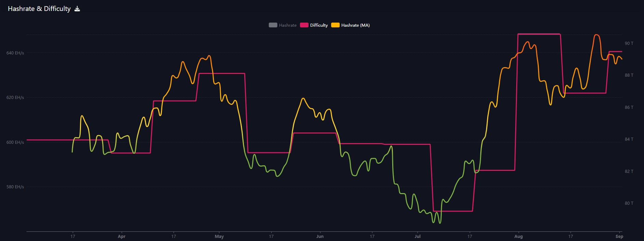Click the pink Difficulty legend swatch
The width and height of the screenshot is (644, 241).
point(304,25)
